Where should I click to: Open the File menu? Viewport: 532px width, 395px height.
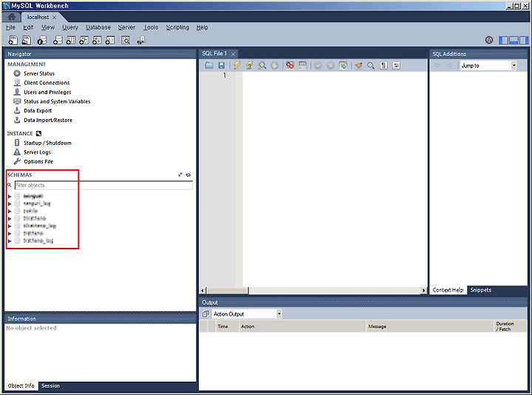tap(10, 27)
